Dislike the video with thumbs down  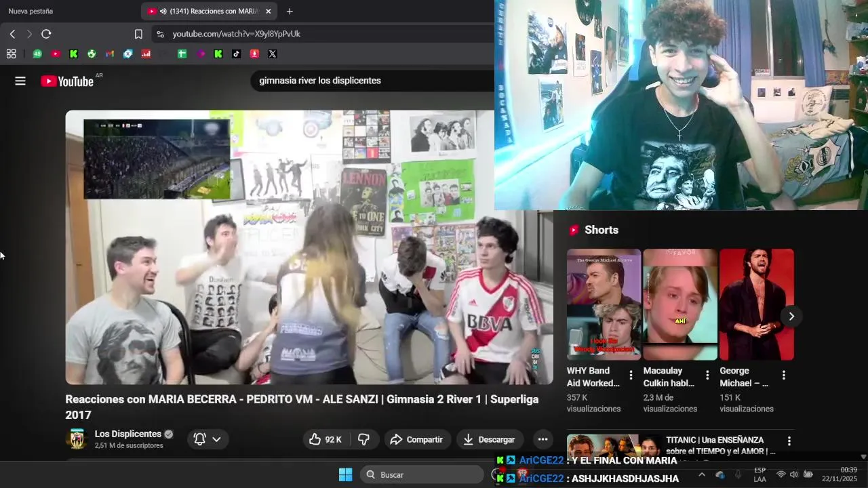363,439
